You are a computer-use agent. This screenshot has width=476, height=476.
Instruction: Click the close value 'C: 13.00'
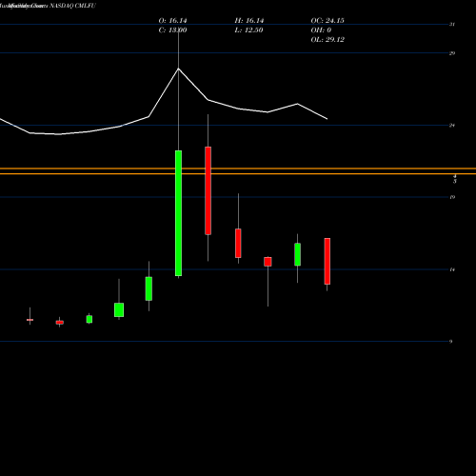172,30
